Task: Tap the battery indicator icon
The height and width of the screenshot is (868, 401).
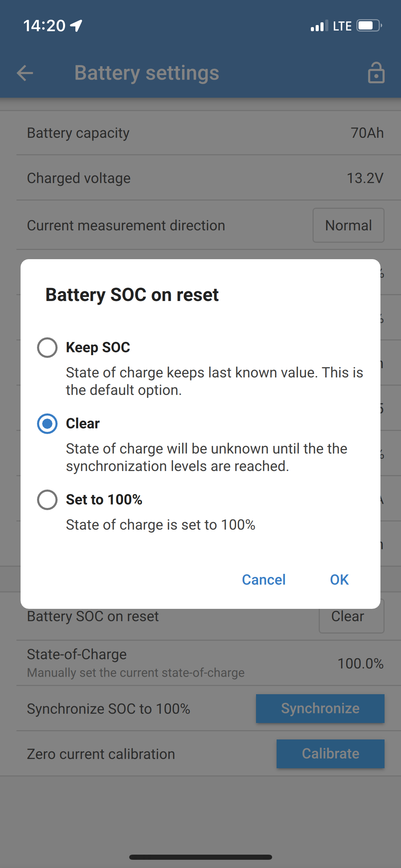Action: click(369, 26)
